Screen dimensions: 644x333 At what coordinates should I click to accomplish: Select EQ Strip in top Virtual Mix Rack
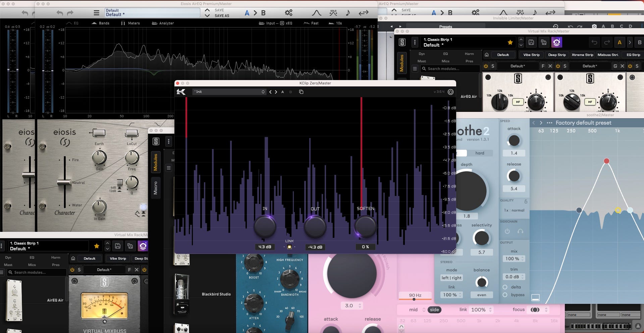click(x=633, y=55)
